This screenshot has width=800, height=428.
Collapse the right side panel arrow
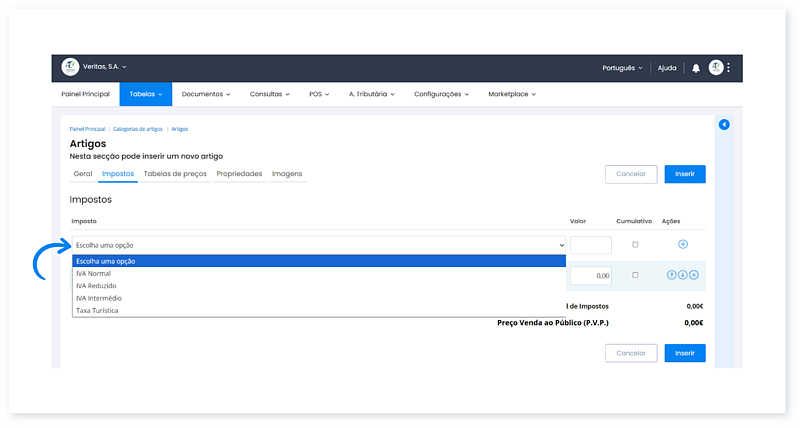click(x=724, y=125)
